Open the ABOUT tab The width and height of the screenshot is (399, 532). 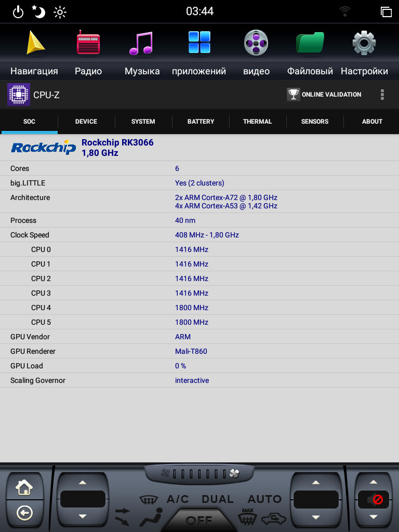pos(372,122)
